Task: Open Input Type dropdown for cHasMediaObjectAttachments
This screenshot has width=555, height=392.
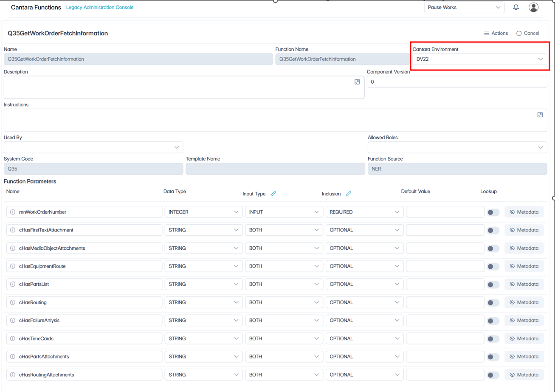Action: [284, 248]
